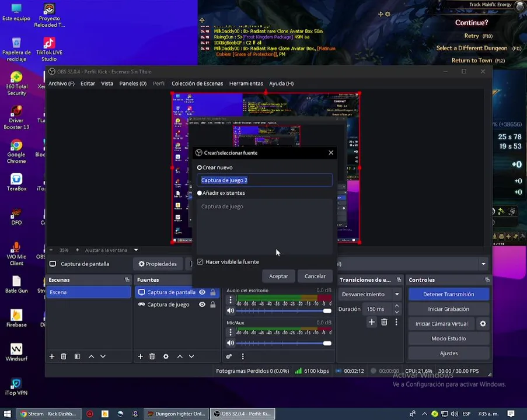Open the Herramientas menu
Image resolution: width=527 pixels, height=420 pixels.
click(x=246, y=83)
